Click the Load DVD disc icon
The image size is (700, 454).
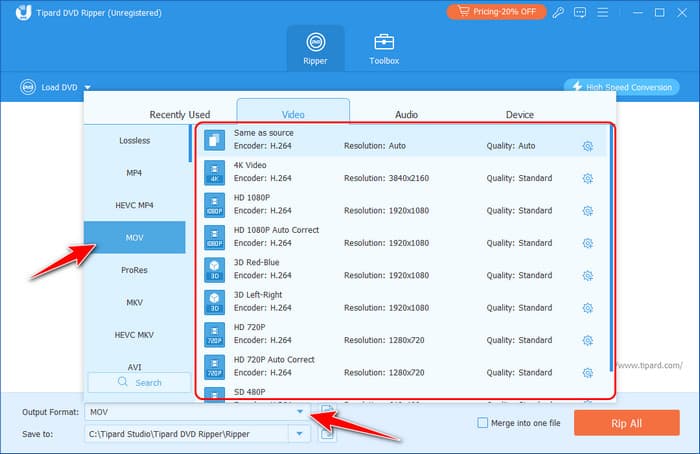click(x=28, y=87)
